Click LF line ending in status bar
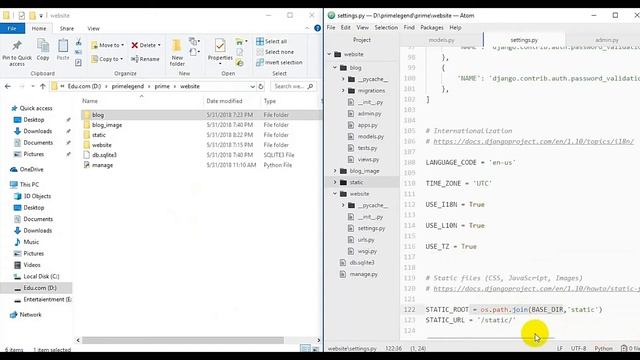 pos(560,348)
